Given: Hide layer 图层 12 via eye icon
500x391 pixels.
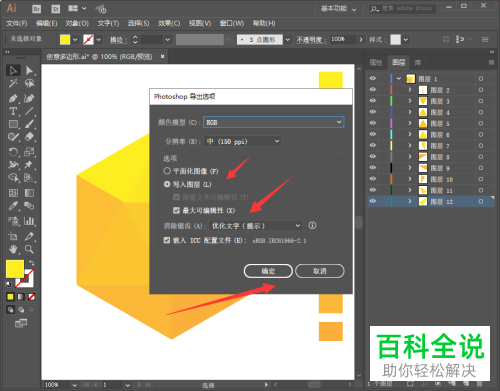Looking at the screenshot, I should point(373,201).
